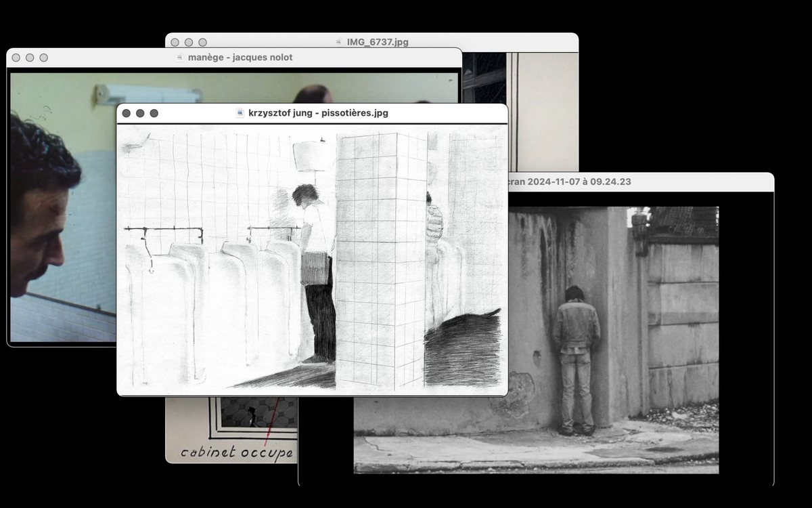Screen dimensions: 812x508
Task: Minimize the IMG_6737.jpg window
Action: coord(189,42)
